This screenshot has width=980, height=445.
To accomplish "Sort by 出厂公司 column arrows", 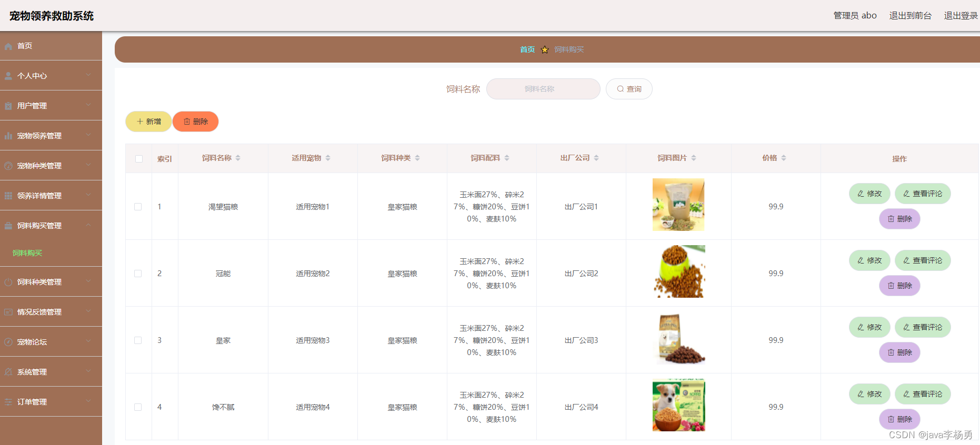I will (x=596, y=158).
